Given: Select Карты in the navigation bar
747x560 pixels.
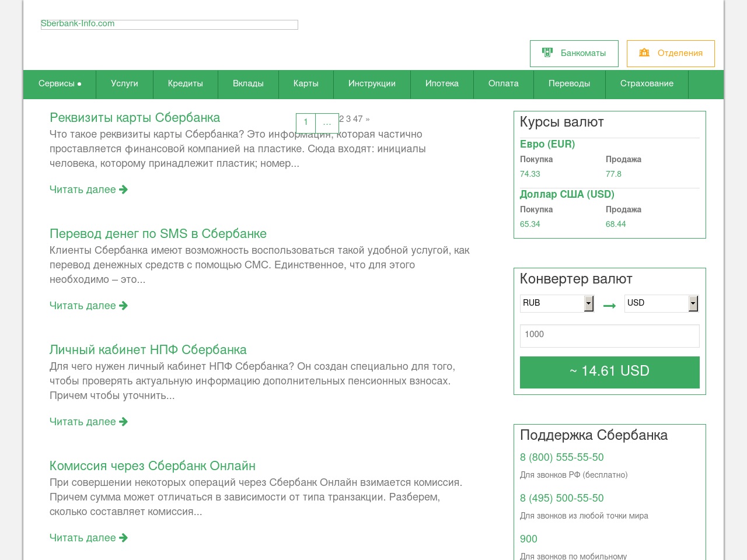Looking at the screenshot, I should pos(306,83).
